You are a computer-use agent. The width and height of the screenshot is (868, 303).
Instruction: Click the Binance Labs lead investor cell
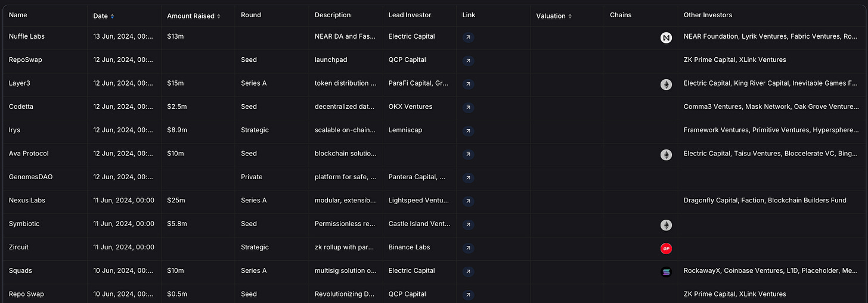pyautogui.click(x=409, y=248)
